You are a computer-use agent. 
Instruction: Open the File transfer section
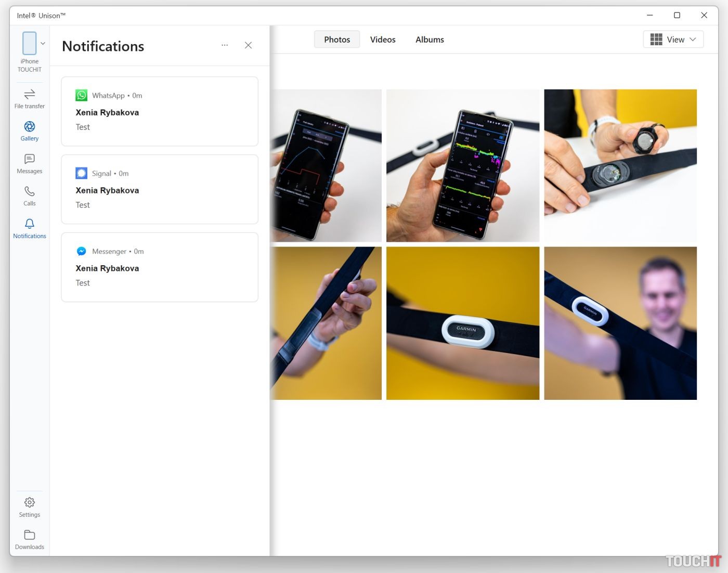[30, 99]
